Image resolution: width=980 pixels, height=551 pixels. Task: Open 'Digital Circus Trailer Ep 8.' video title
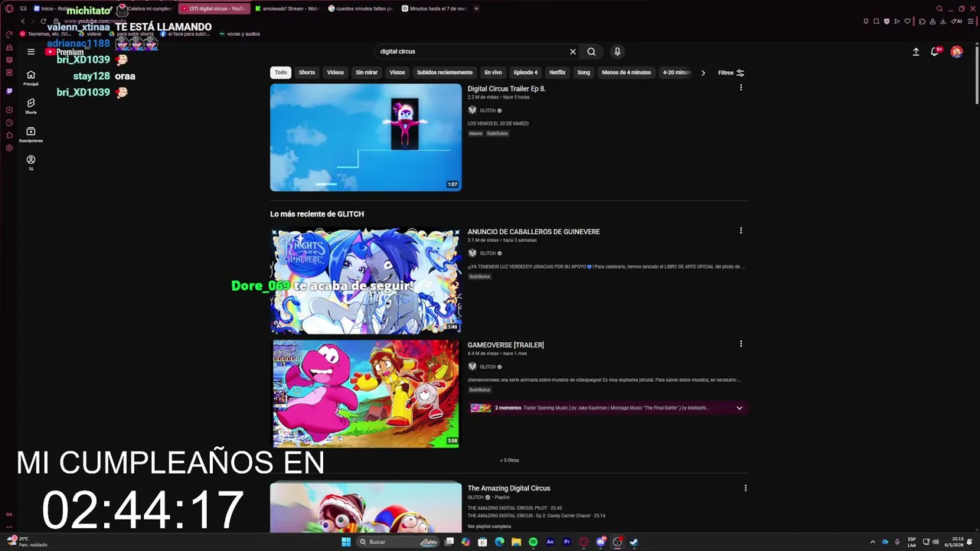click(507, 89)
